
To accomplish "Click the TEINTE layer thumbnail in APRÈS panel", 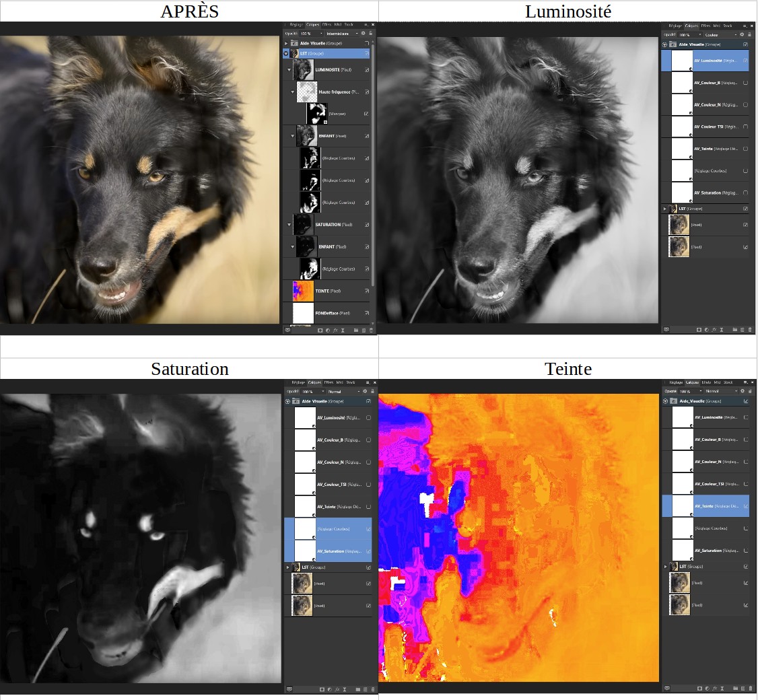I will pos(303,291).
